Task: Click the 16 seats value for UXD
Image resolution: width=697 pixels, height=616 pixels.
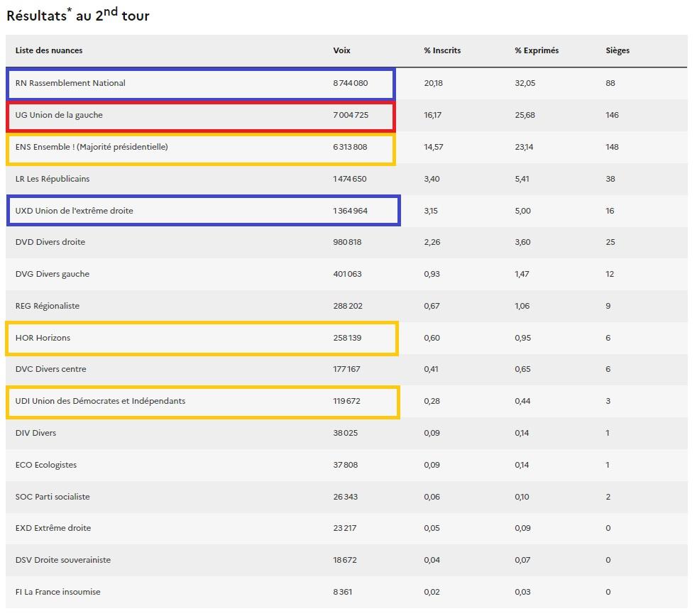Action: (x=610, y=211)
